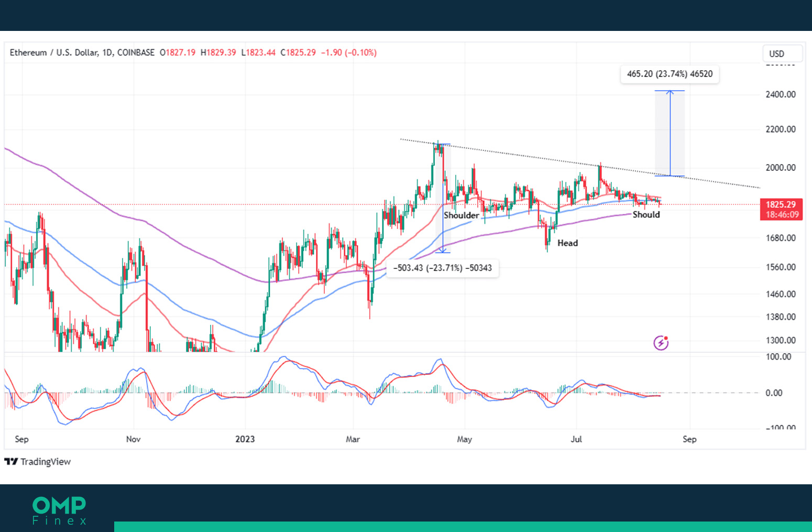Click the O1827.19 open price value
The height and width of the screenshot is (532, 812).
178,52
